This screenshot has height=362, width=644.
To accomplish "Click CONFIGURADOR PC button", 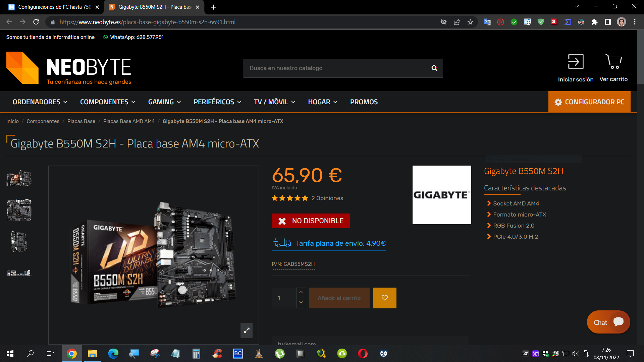I will tap(589, 102).
